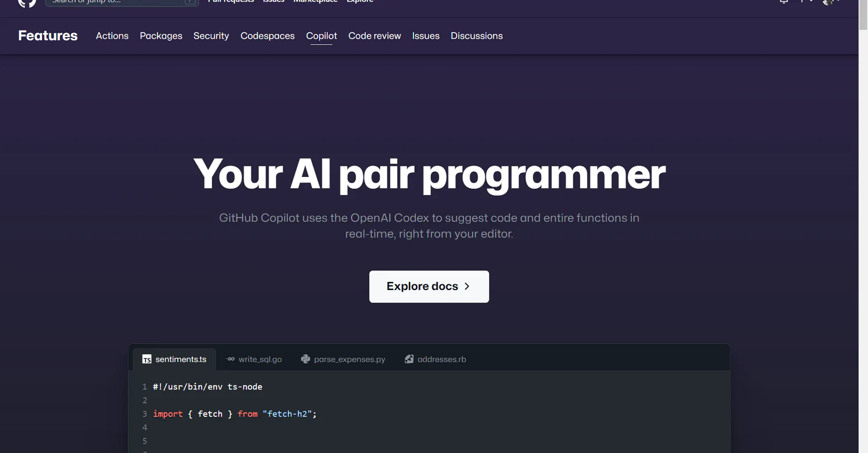Expand the plus create-new dropdown

tap(807, 1)
